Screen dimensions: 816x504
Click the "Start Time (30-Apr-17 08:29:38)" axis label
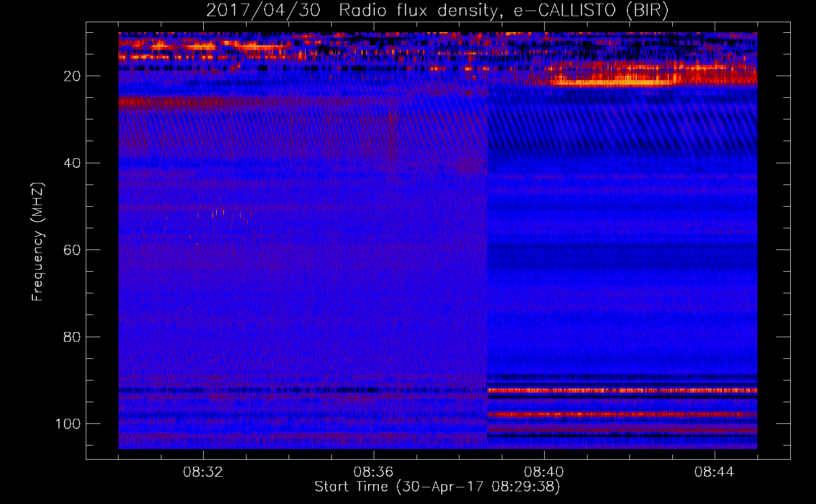pyautogui.click(x=437, y=487)
